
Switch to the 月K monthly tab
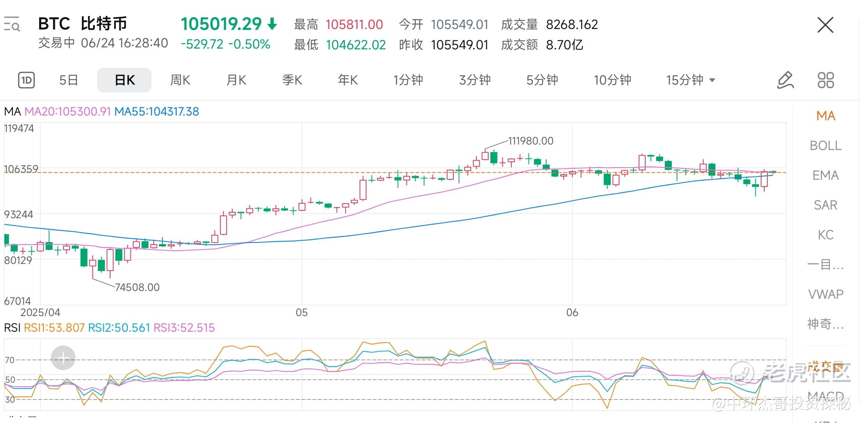click(x=236, y=80)
